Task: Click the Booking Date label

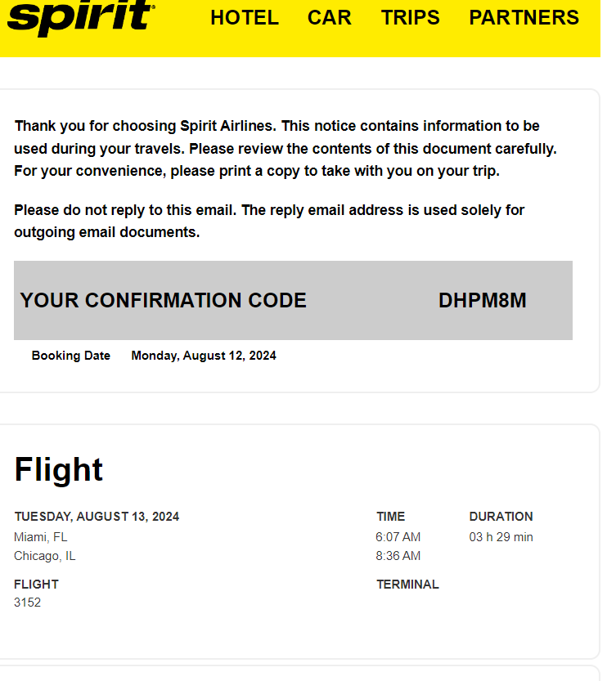Action: click(x=71, y=356)
